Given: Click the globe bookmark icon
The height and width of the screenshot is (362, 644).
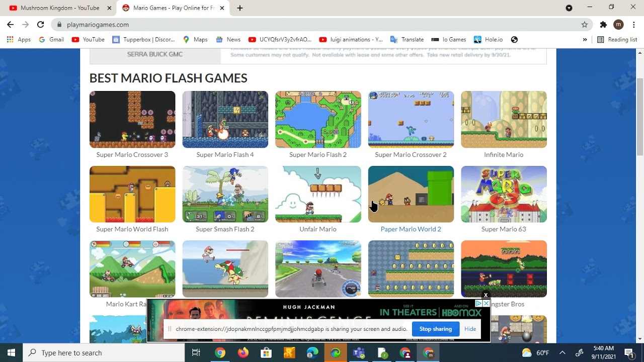Looking at the screenshot, I should [x=514, y=40].
